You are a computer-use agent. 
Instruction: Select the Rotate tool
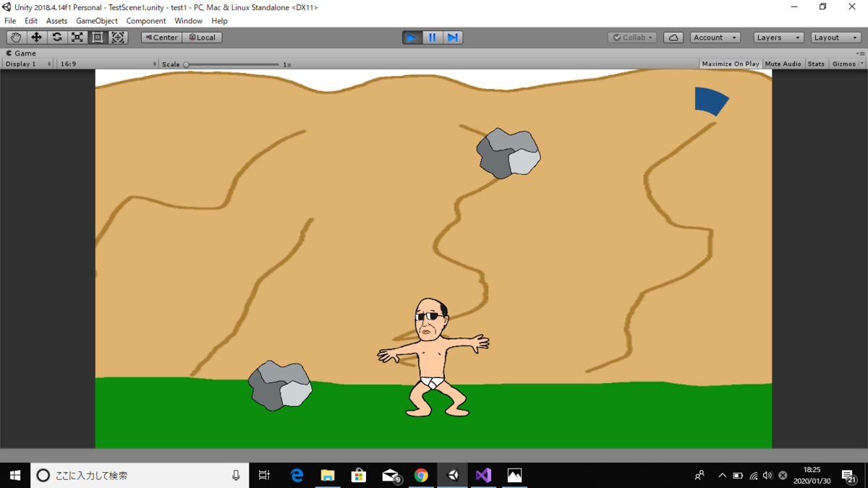[56, 38]
